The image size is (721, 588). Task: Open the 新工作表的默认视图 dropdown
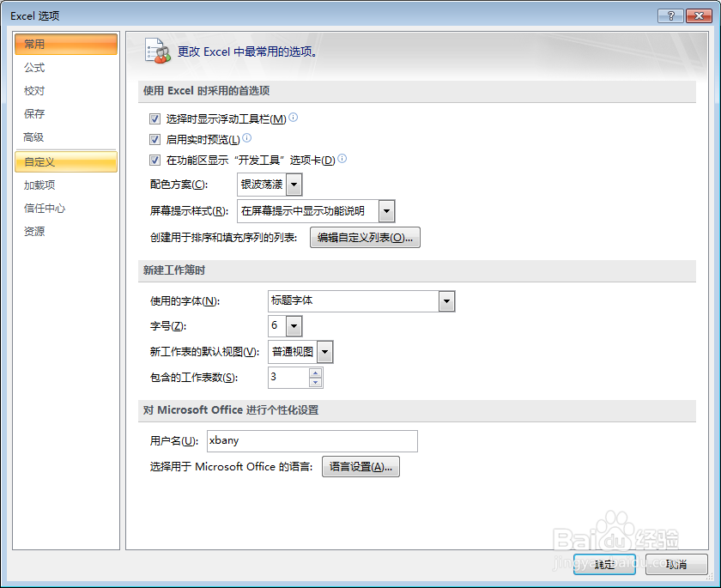tap(324, 352)
